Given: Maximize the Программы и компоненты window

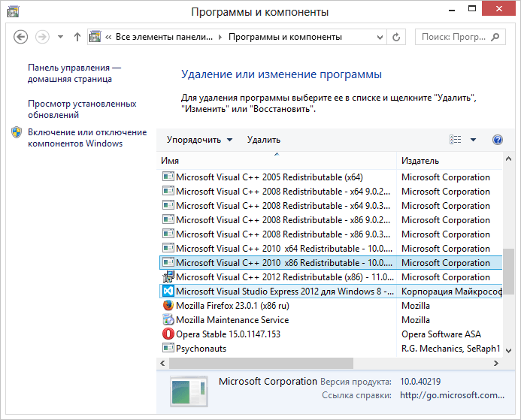Looking at the screenshot, I should coord(472,9).
